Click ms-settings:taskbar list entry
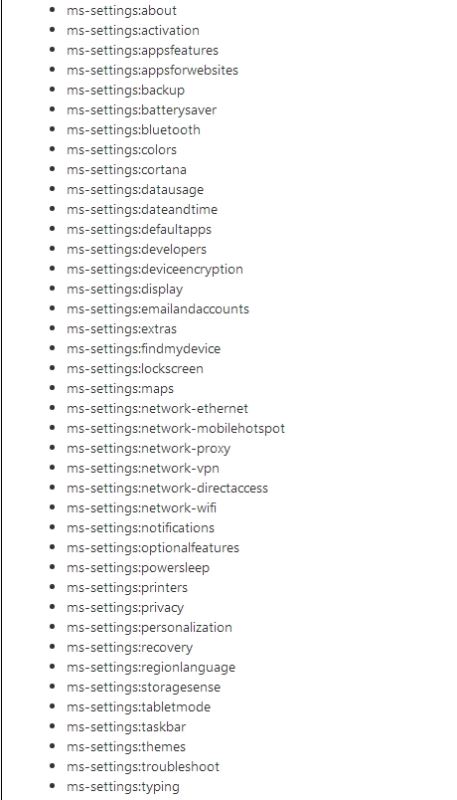 click(126, 727)
